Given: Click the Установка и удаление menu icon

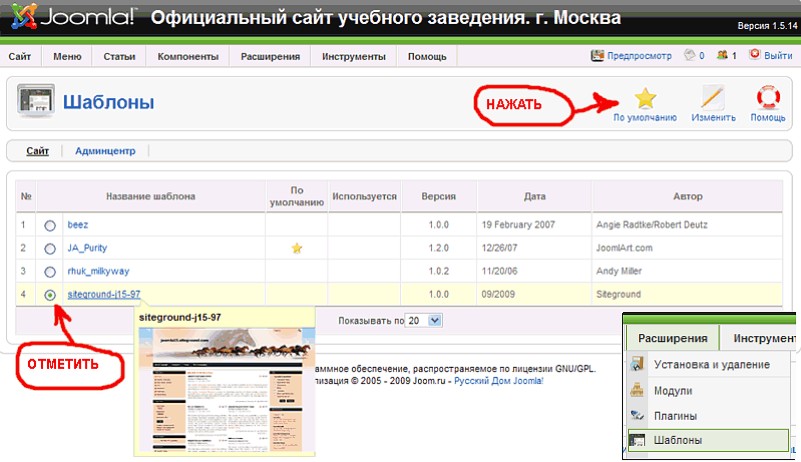Looking at the screenshot, I should [637, 364].
